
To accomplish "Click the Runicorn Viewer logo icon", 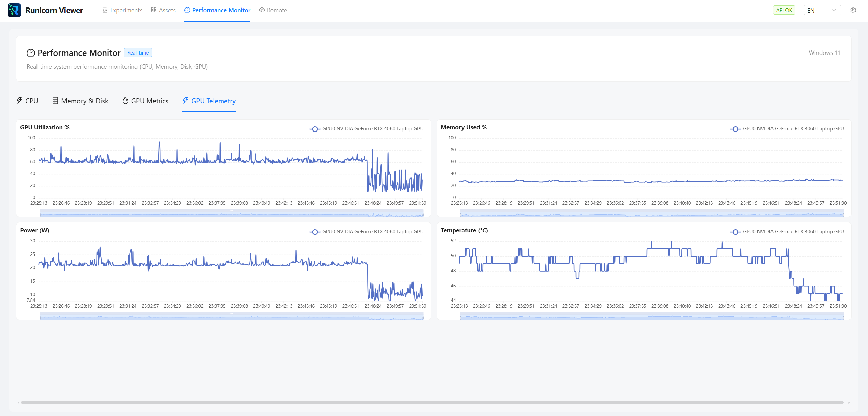I will click(x=14, y=10).
